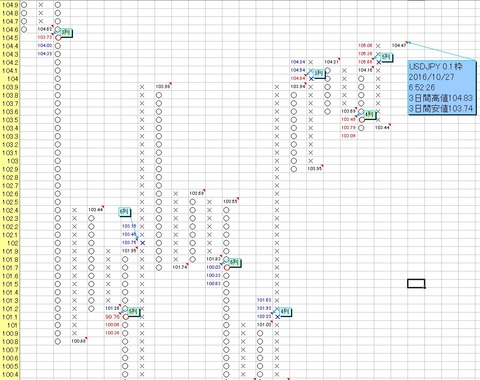
Task: Select the yellow price label 102
Action: (x=10, y=243)
